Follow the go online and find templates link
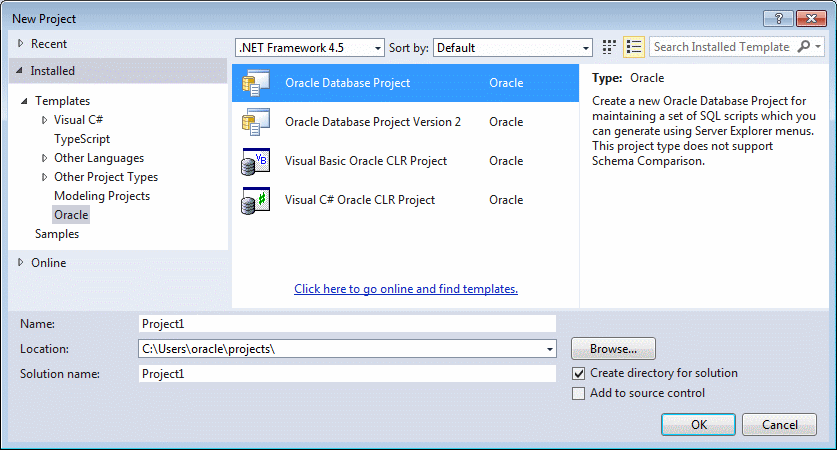The width and height of the screenshot is (837, 450). click(x=406, y=289)
